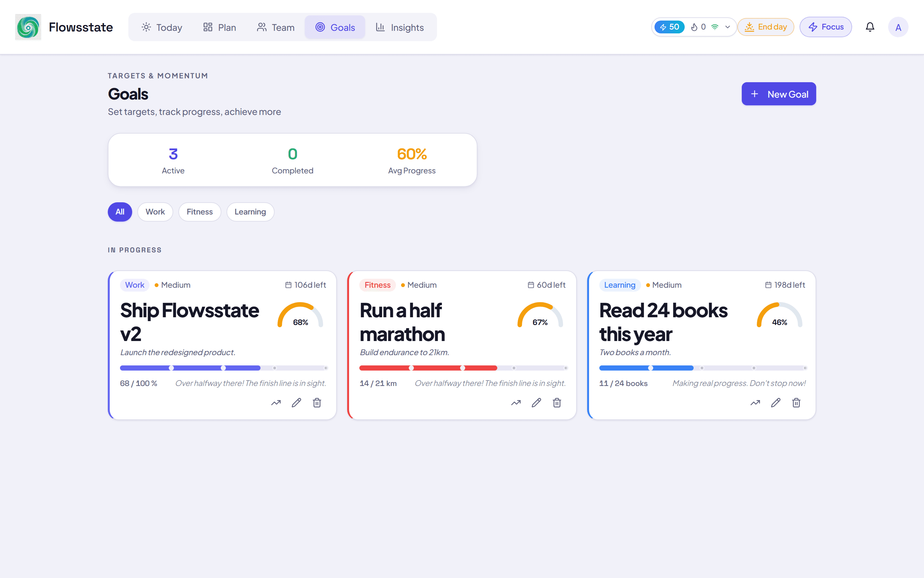Image resolution: width=924 pixels, height=578 pixels.
Task: Click calendar icon beside 198d left
Action: tap(768, 285)
